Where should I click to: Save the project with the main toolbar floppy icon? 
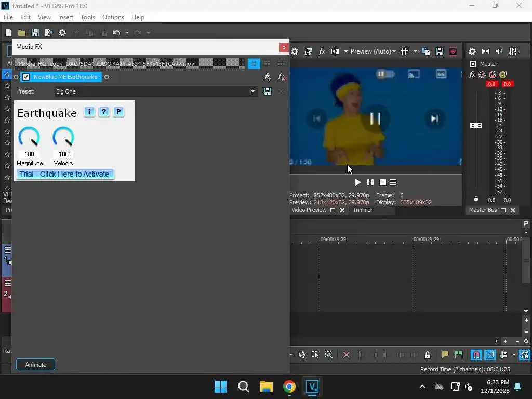(x=35, y=33)
